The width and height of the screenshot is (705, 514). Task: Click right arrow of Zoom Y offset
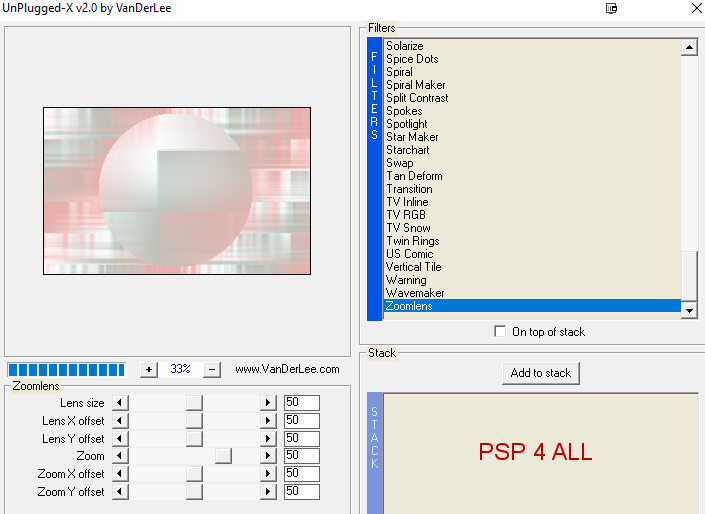coord(267,492)
